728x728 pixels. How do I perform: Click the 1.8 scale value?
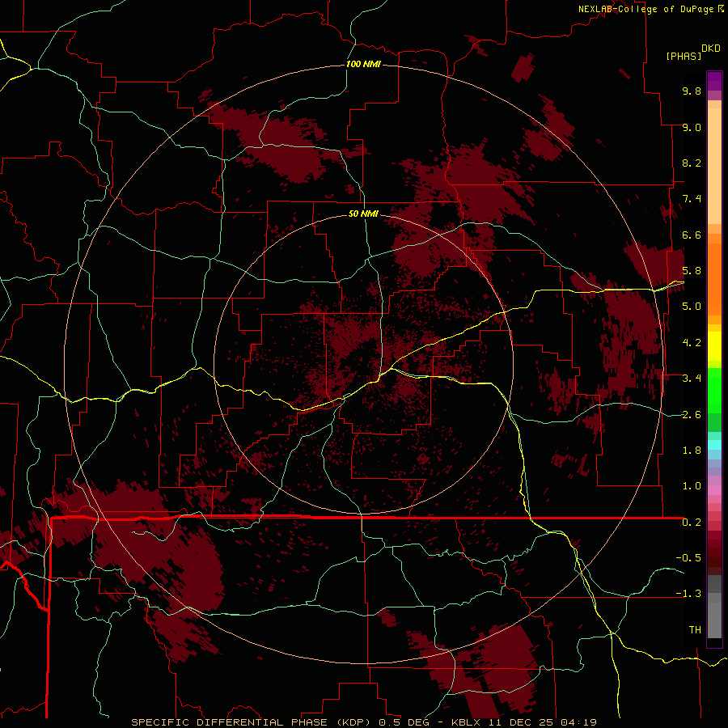692,451
